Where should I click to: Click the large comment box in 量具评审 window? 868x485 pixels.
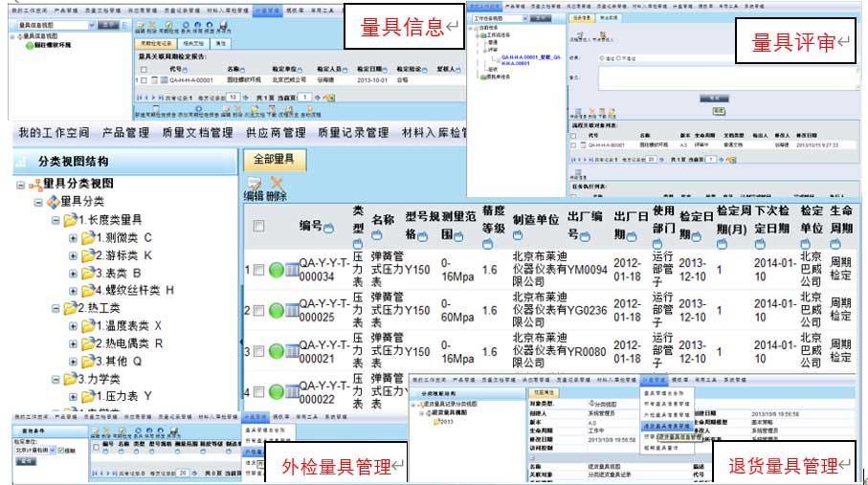[726, 78]
